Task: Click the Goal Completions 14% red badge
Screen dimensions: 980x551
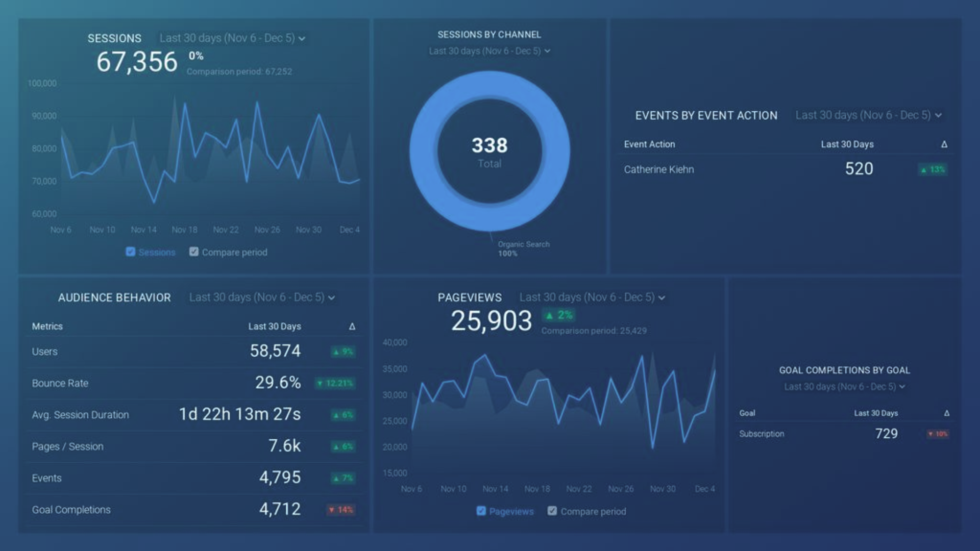Action: (341, 510)
